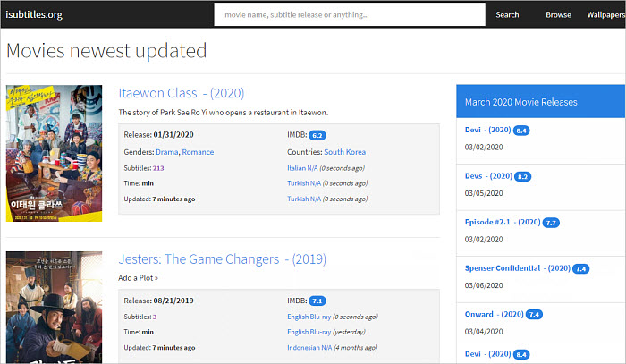Click the Onward 7.4 rating badge
The image size is (626, 364).
point(534,315)
